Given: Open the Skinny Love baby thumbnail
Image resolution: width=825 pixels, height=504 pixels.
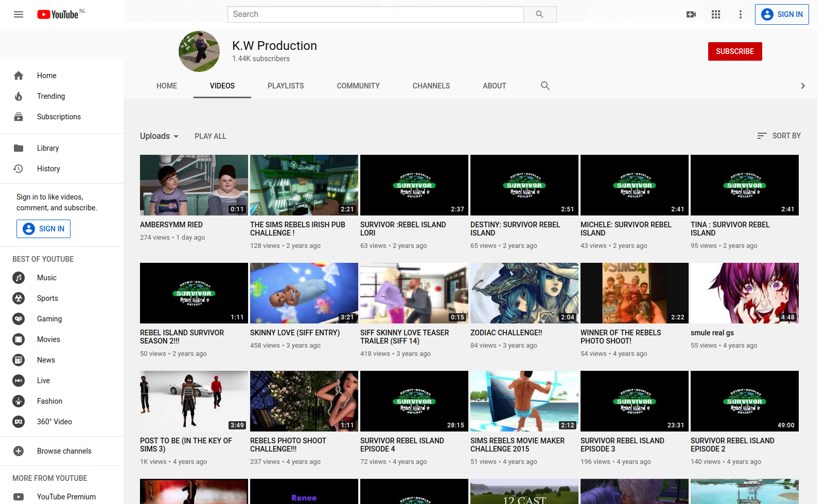Looking at the screenshot, I should (304, 293).
